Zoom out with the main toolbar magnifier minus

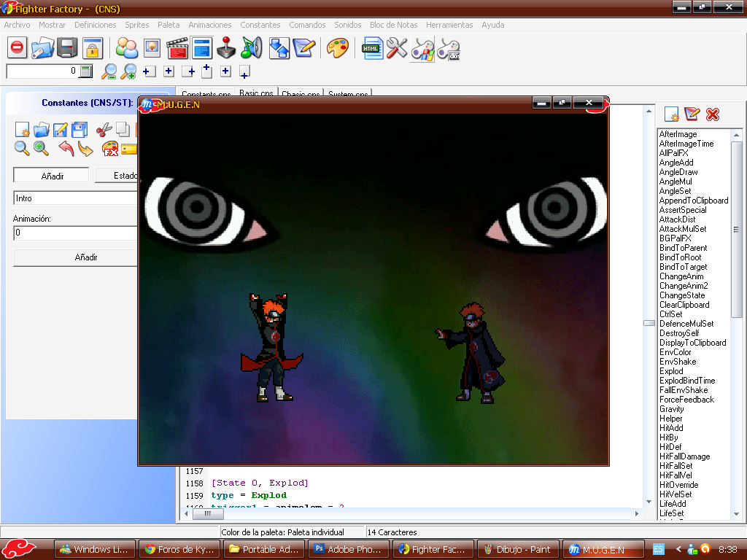coord(109,71)
